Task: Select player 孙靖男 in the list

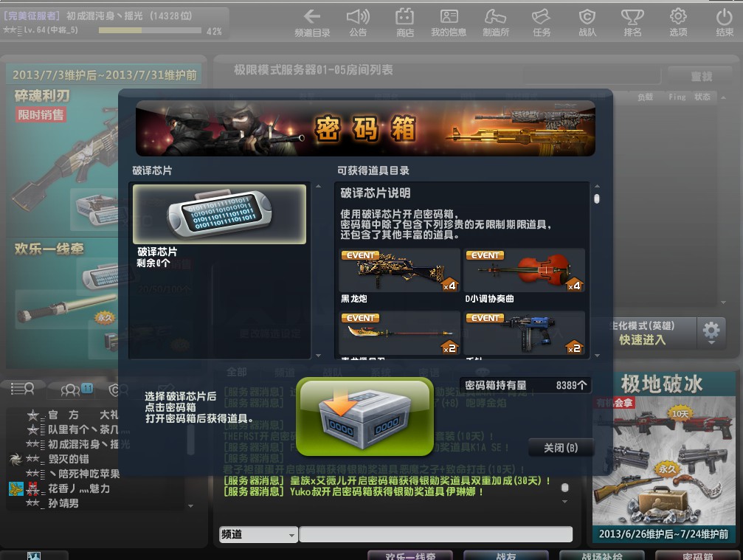Action: click(63, 503)
